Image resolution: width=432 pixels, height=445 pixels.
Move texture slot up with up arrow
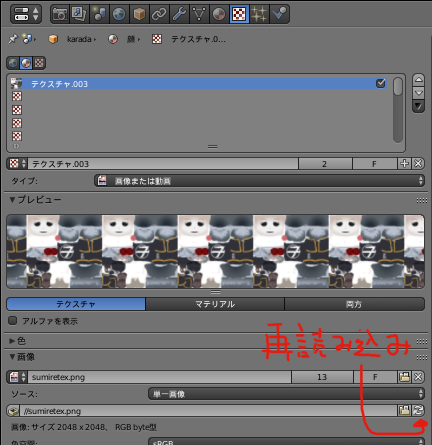tap(419, 80)
